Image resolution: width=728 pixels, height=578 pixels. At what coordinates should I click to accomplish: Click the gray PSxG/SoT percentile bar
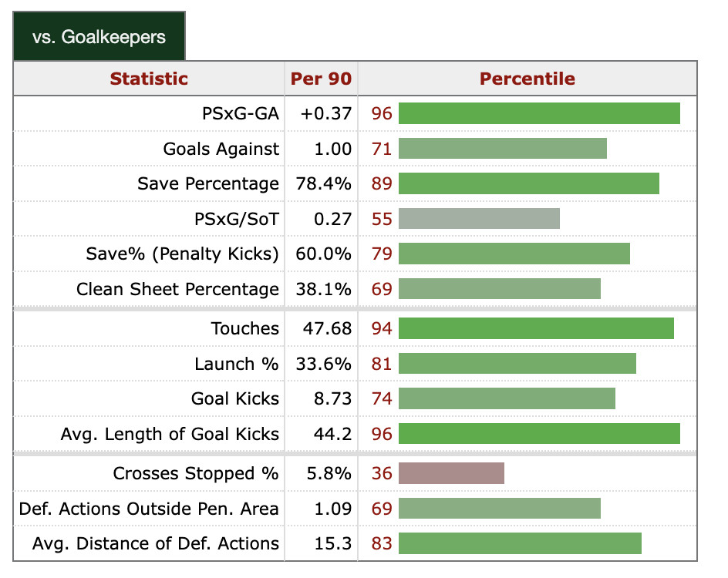[479, 219]
